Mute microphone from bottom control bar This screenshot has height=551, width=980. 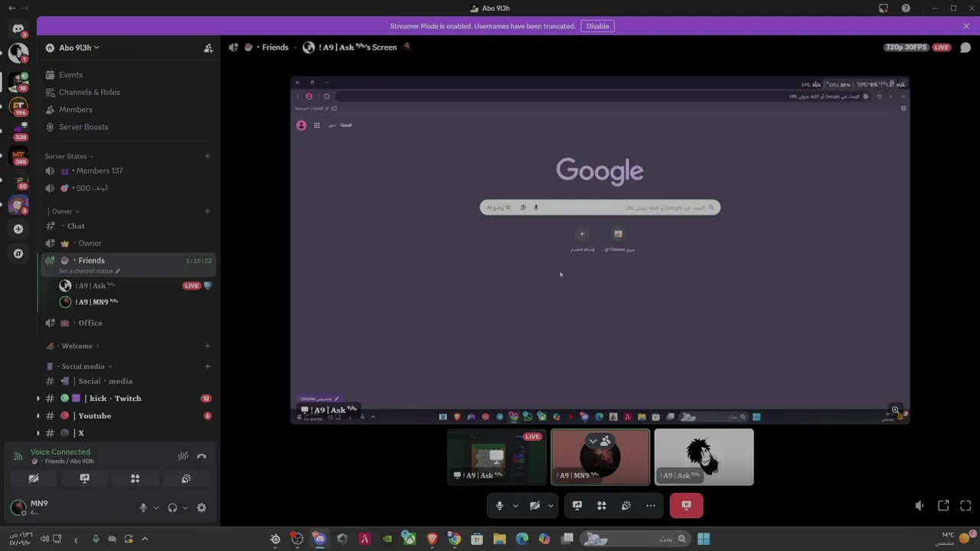499,505
